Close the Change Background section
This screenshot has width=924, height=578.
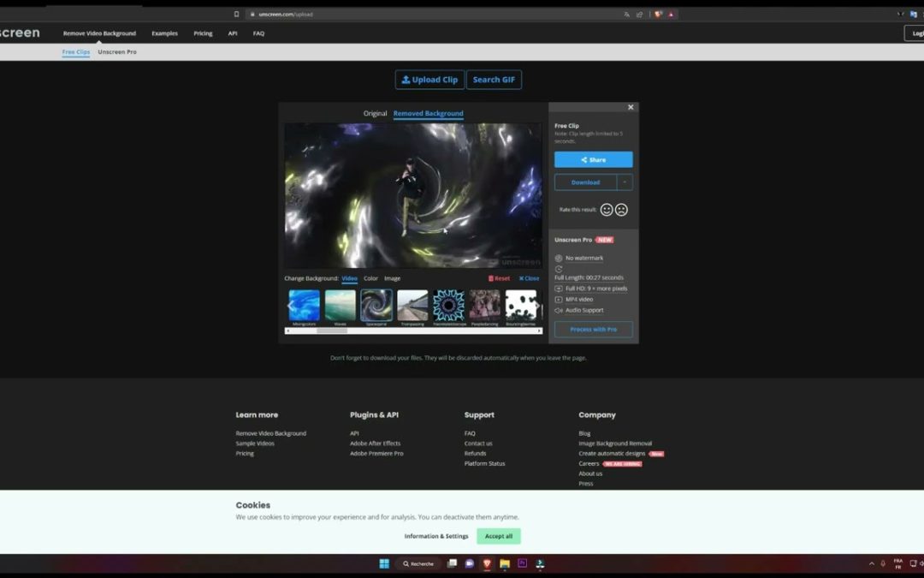[x=529, y=278]
